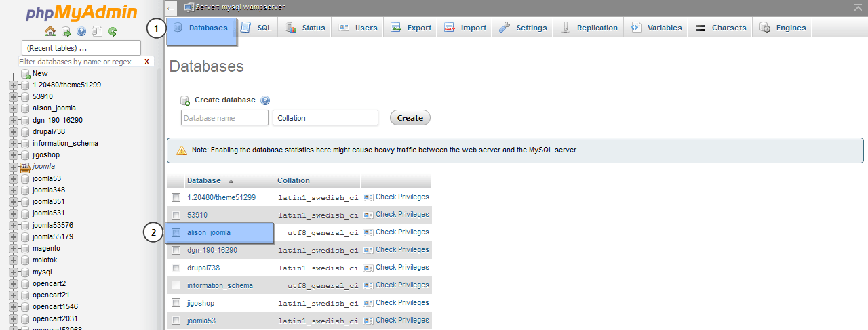
Task: Expand 1.20480/theme51299 node in navigation tree
Action: [x=14, y=85]
